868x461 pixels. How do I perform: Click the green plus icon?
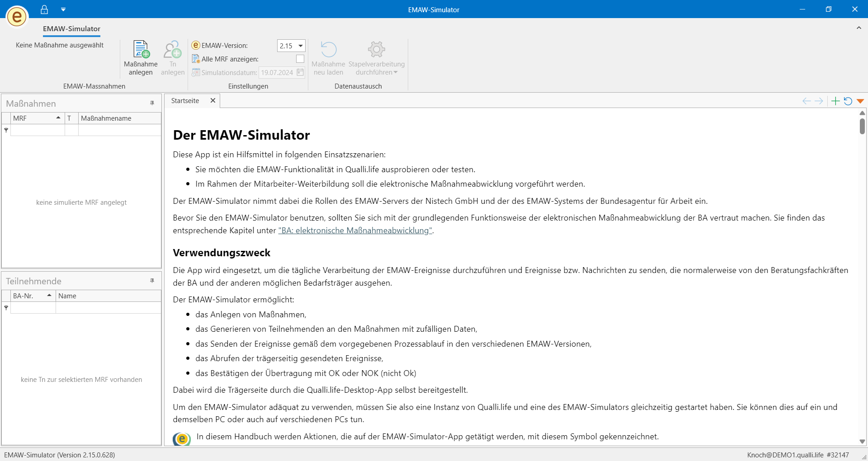835,101
